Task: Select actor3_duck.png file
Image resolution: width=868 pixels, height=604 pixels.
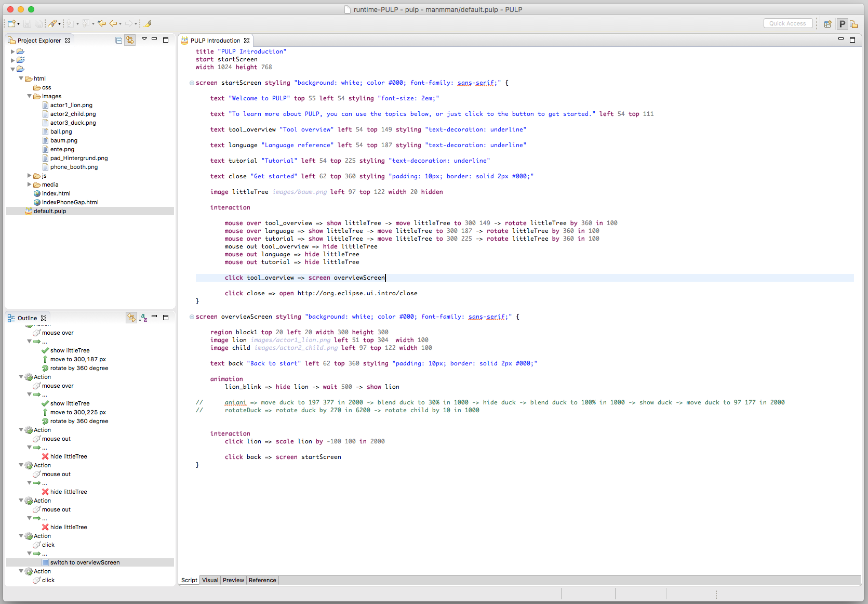Action: [73, 123]
